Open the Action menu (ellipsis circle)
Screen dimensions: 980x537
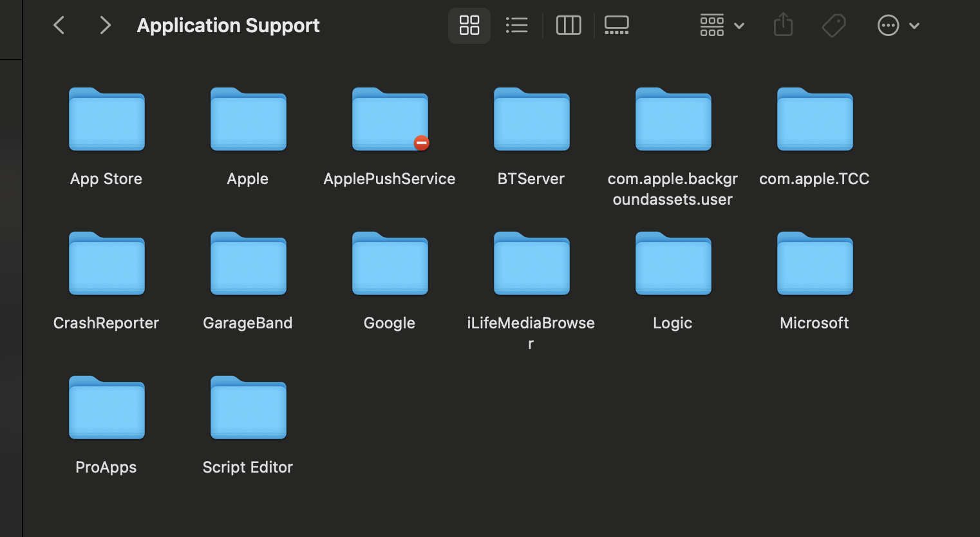coord(898,26)
